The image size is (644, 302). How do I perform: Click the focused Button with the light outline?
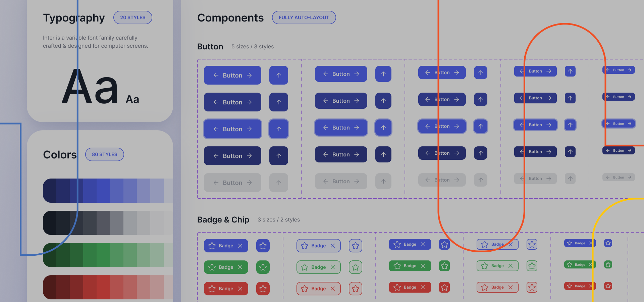[x=232, y=129]
